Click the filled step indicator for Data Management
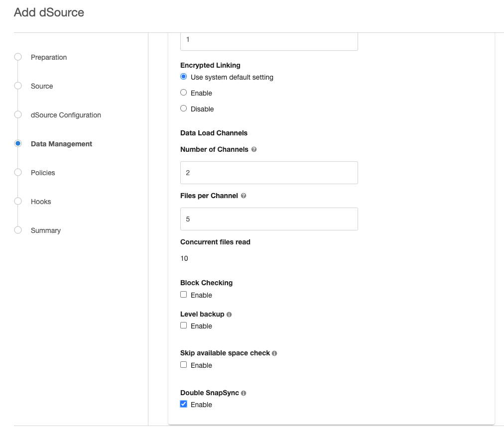 point(18,143)
